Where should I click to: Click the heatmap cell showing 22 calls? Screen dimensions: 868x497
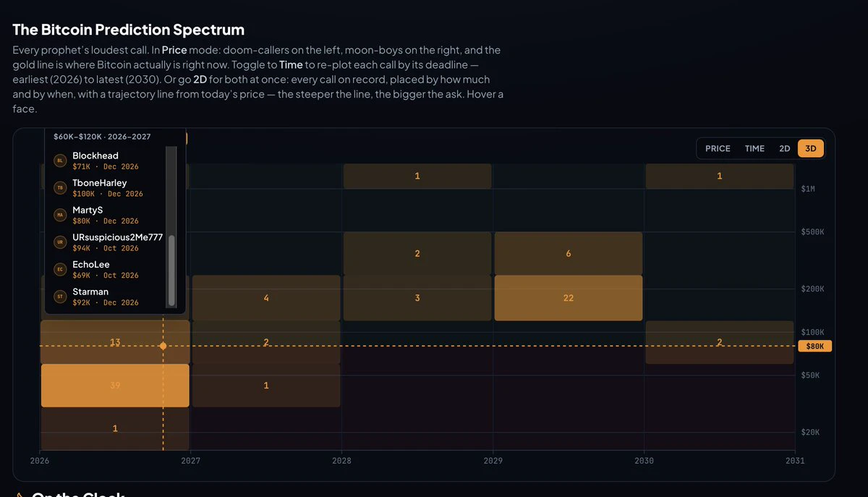568,298
